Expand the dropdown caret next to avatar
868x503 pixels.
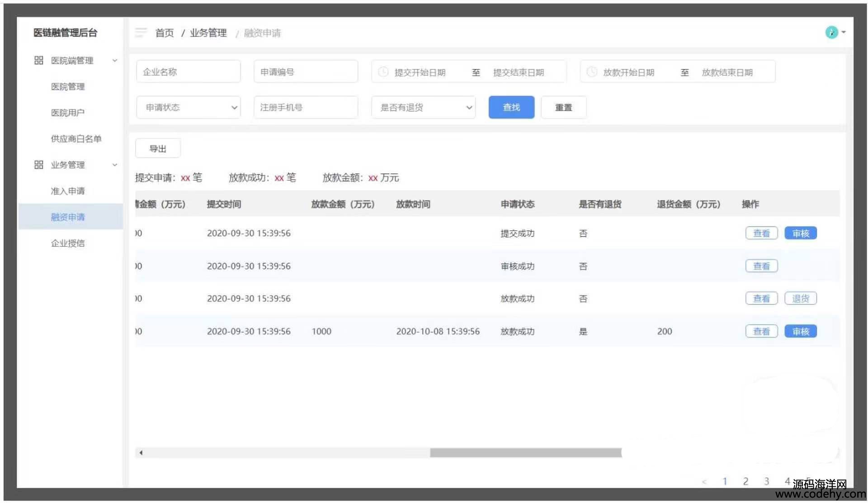pos(844,32)
